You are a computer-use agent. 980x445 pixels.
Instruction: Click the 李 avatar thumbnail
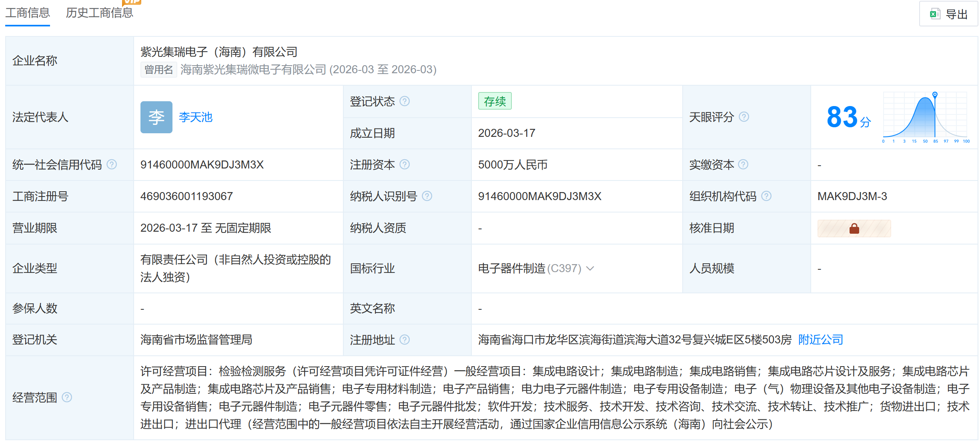point(156,117)
